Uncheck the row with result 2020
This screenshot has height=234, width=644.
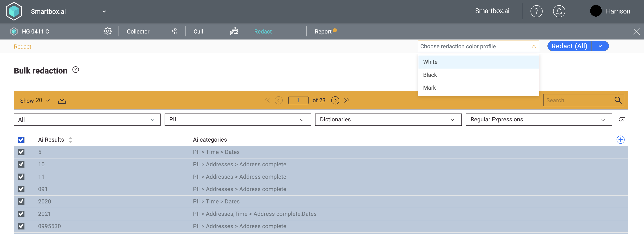pyautogui.click(x=21, y=201)
